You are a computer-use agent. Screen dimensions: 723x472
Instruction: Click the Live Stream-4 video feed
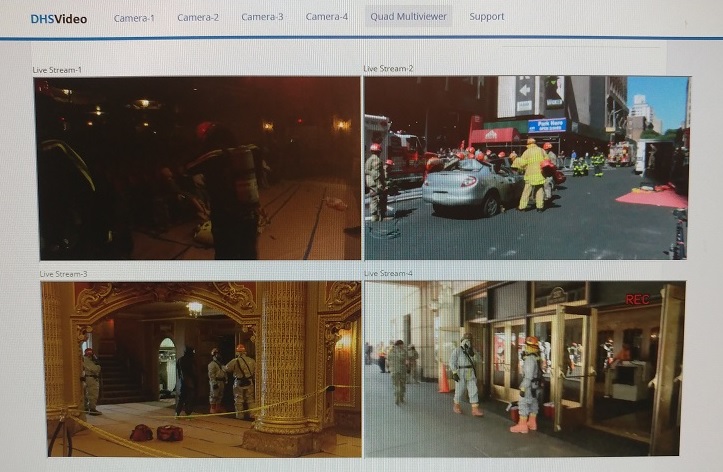[524, 368]
